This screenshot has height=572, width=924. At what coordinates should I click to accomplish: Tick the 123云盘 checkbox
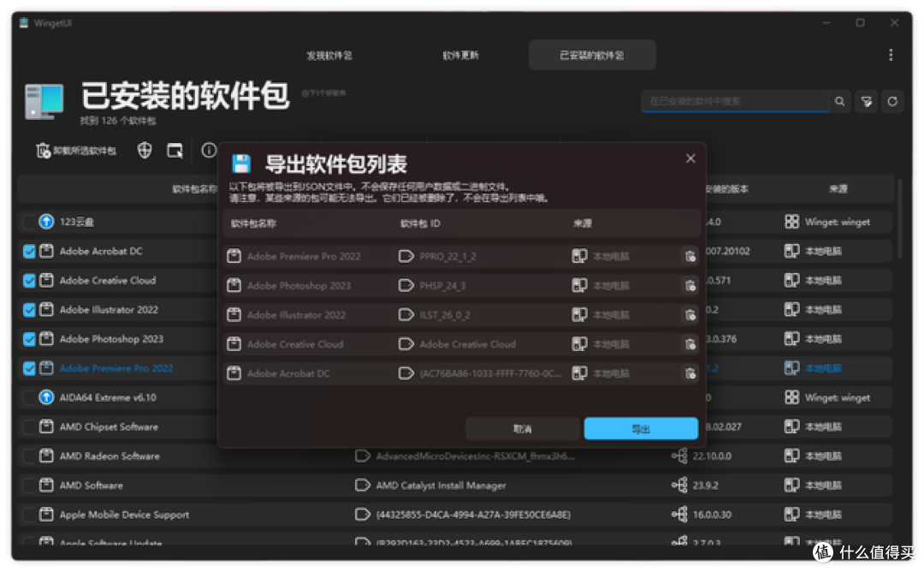coord(29,223)
